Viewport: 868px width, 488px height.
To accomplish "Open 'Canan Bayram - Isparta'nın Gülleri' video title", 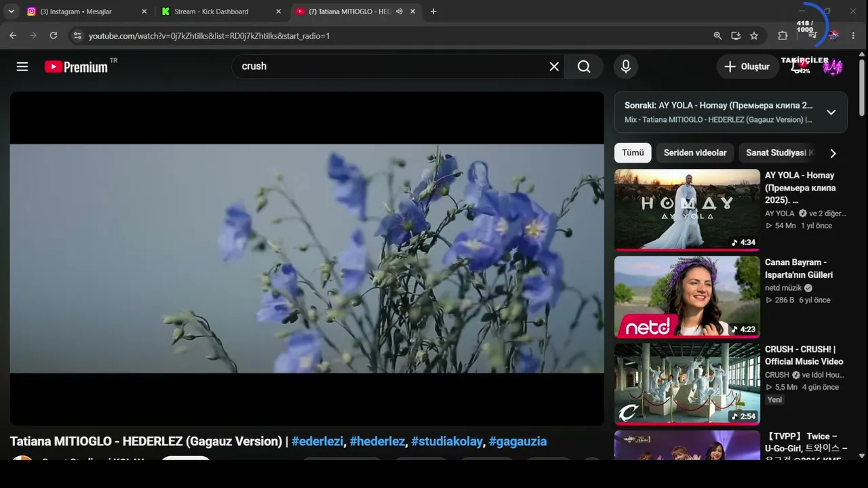I will click(799, 268).
